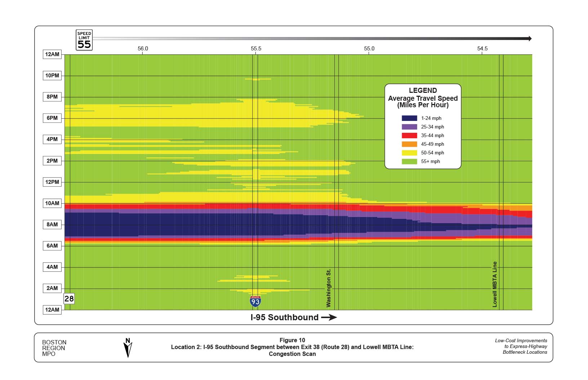Select the Figure 10 caption text

coord(293,340)
